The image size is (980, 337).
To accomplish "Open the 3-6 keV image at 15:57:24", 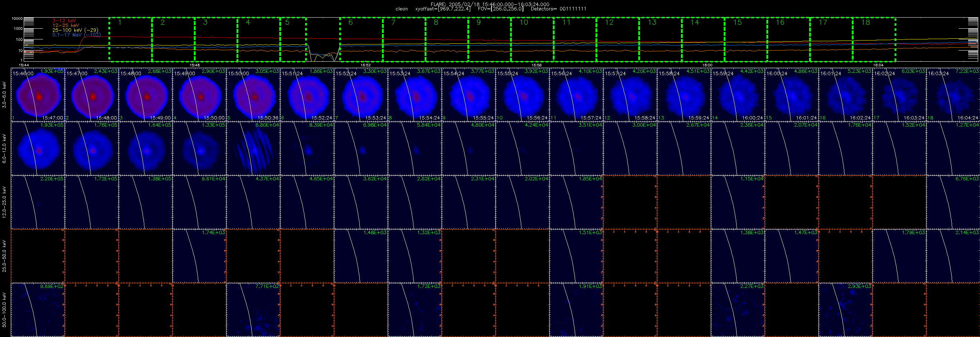I will (630, 95).
